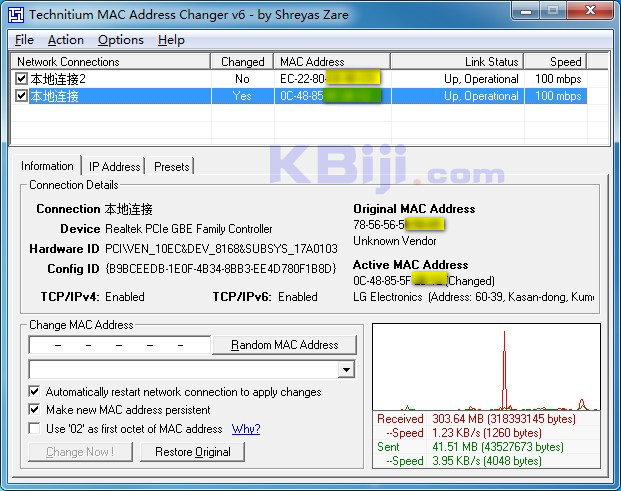Open the Why? help link

pyautogui.click(x=246, y=429)
